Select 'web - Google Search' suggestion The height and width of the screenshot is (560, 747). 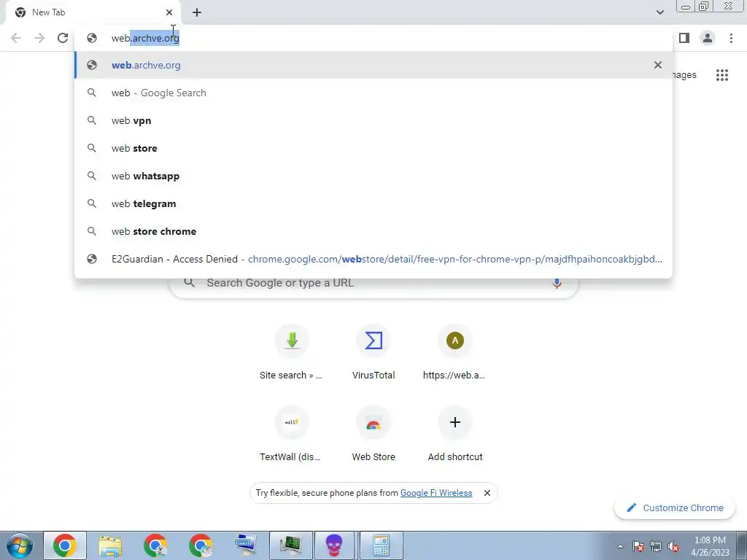click(373, 93)
